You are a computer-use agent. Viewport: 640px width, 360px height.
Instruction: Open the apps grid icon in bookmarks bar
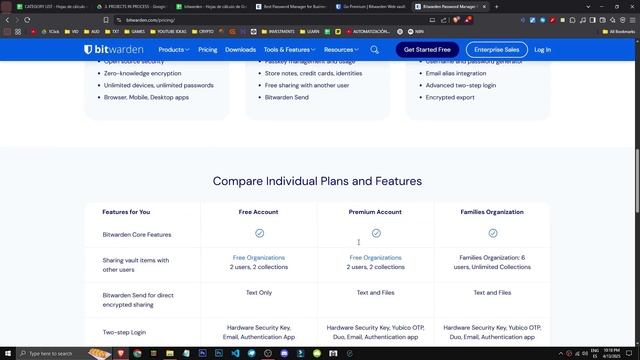[18, 31]
